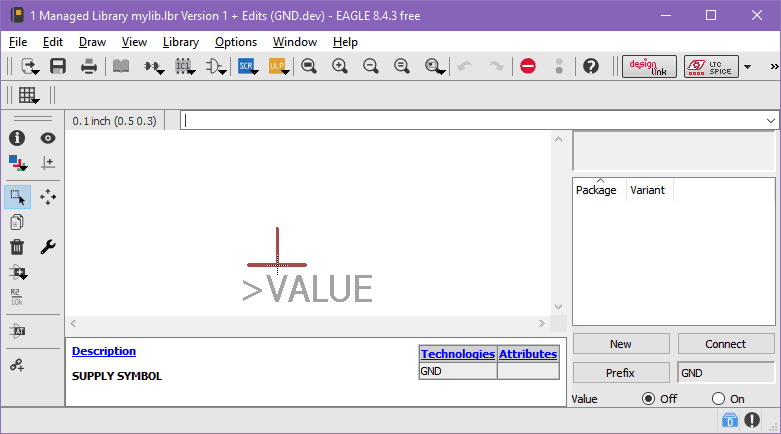Open the Description link
This screenshot has width=781, height=434.
click(104, 351)
